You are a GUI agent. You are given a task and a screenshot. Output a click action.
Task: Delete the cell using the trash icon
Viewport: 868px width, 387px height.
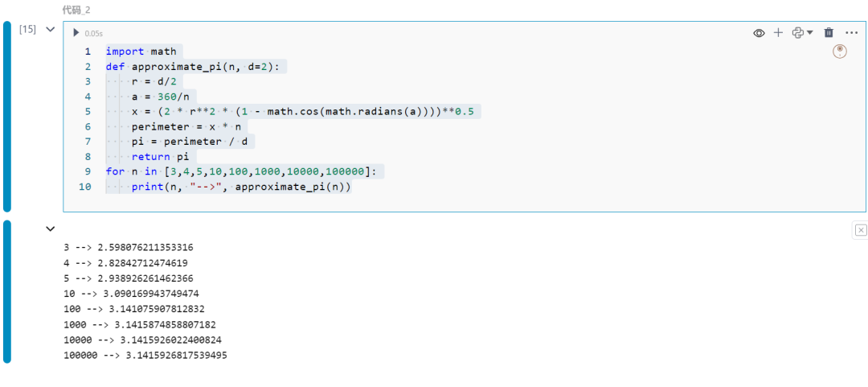(829, 33)
